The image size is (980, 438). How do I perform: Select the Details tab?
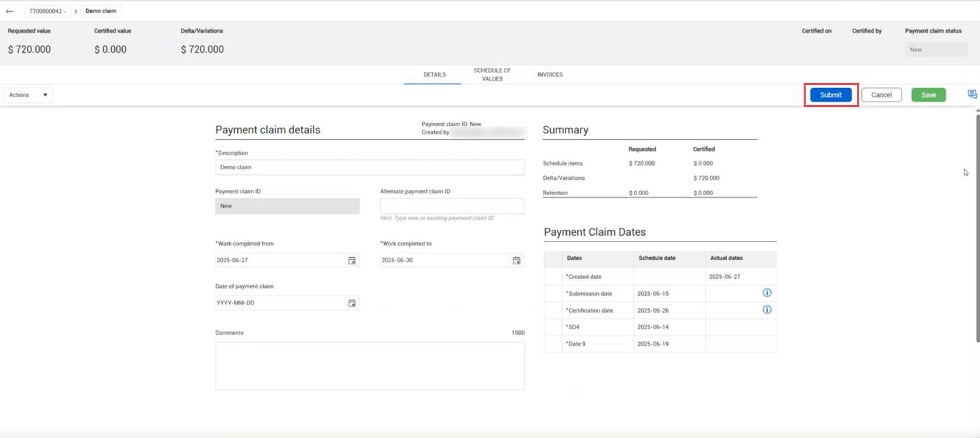[x=434, y=74]
